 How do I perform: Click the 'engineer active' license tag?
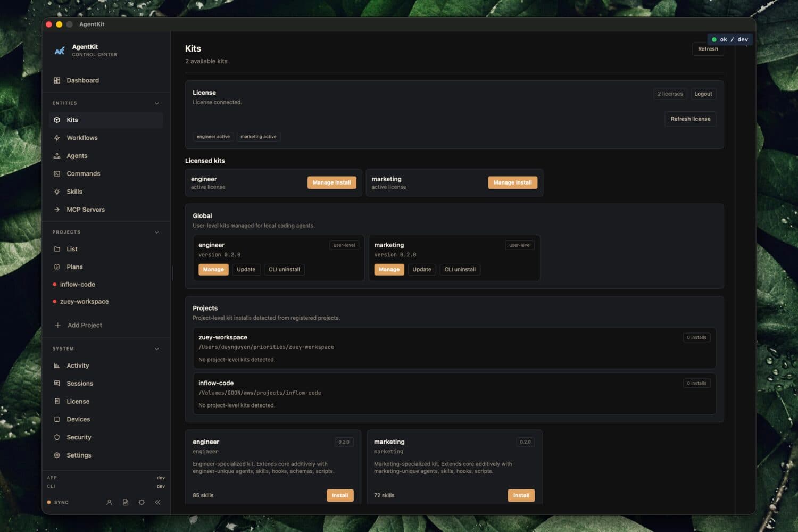(x=213, y=137)
